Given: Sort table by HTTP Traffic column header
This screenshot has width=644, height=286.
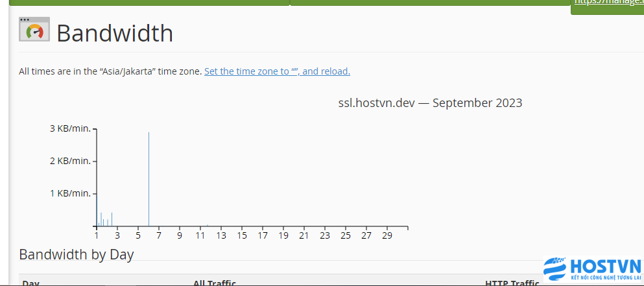Looking at the screenshot, I should [x=512, y=283].
